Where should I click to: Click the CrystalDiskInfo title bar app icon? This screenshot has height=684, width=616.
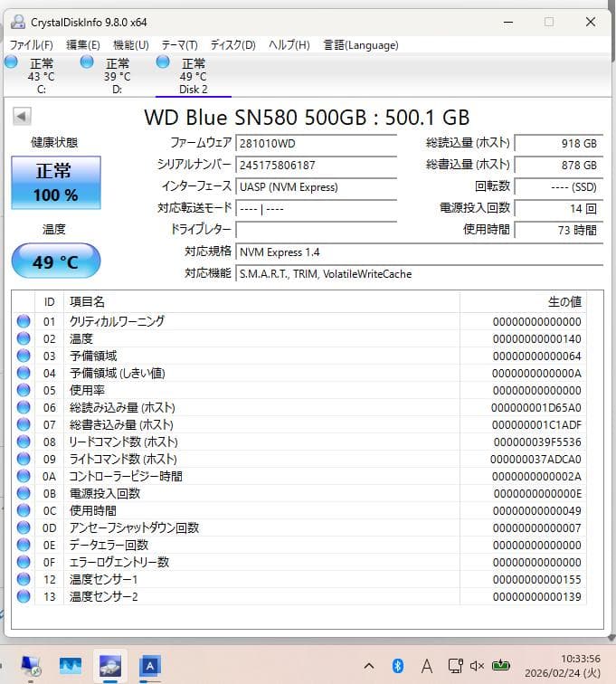tap(18, 22)
